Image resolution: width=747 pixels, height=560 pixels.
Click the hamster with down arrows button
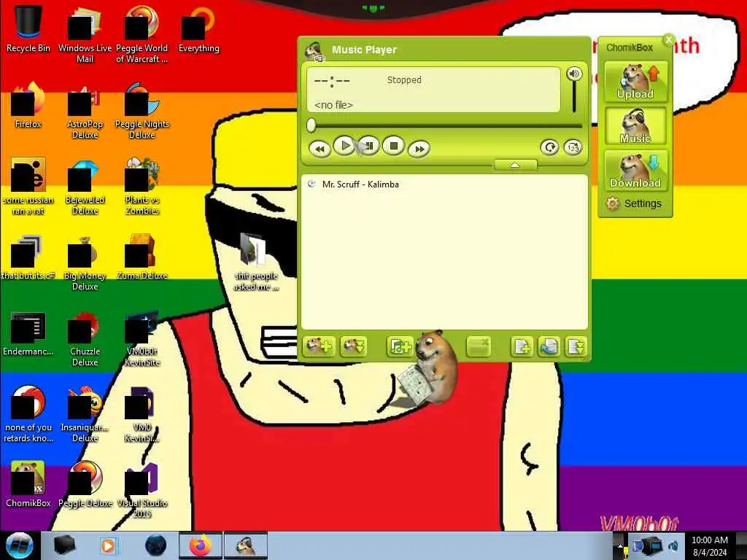[354, 346]
